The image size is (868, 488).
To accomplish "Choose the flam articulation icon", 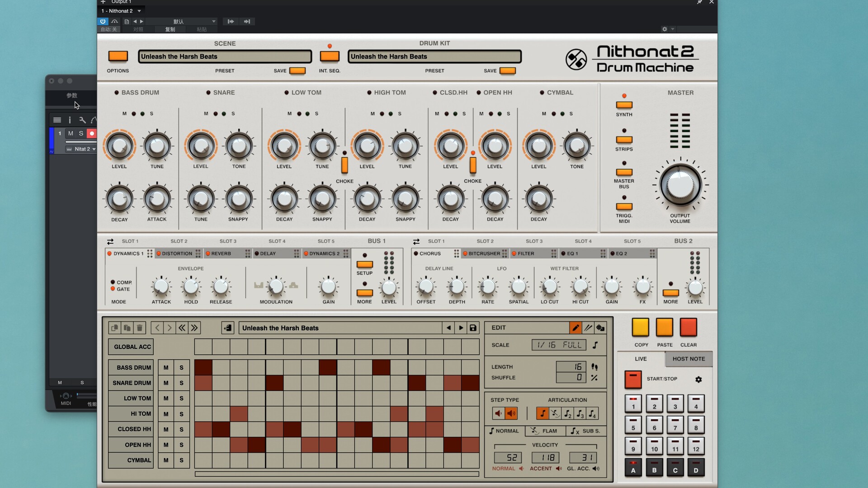I will click(x=555, y=413).
